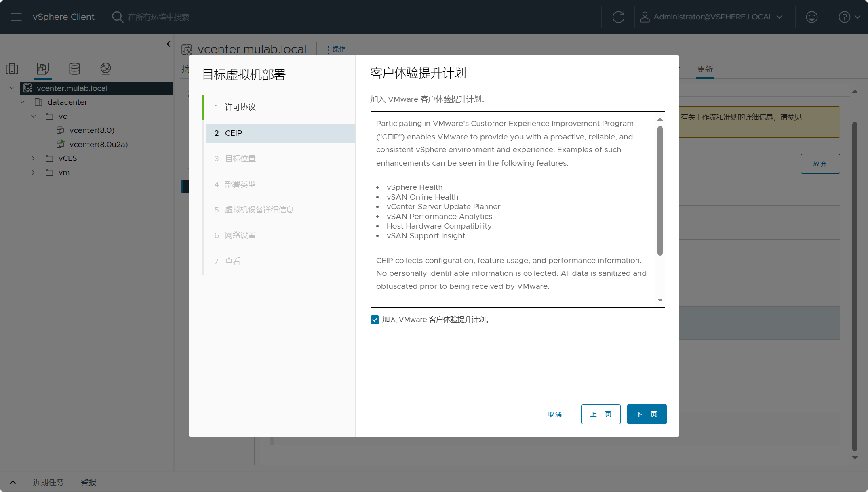This screenshot has width=868, height=492.
Task: Open the hamburger navigation menu
Action: click(x=16, y=17)
